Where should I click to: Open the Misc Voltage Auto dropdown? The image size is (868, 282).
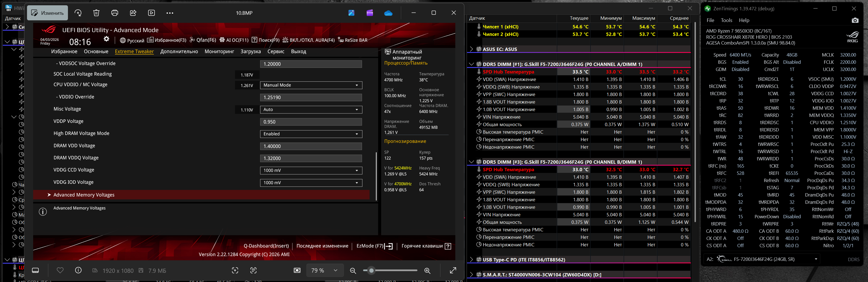311,109
